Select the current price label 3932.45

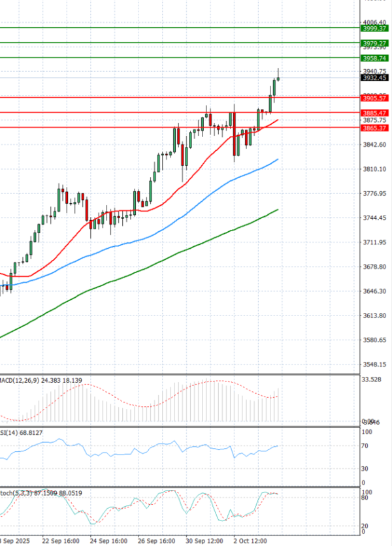tap(375, 78)
